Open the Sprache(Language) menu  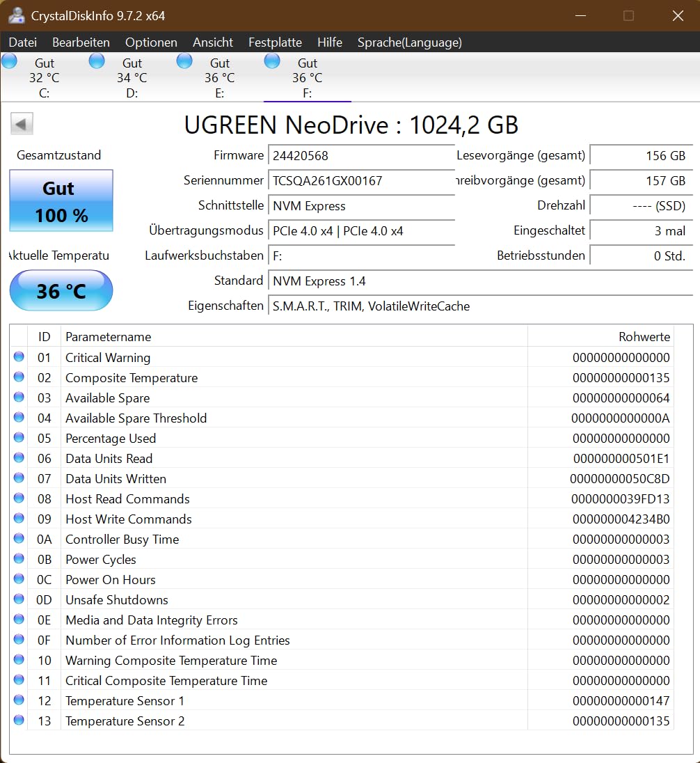coord(410,42)
